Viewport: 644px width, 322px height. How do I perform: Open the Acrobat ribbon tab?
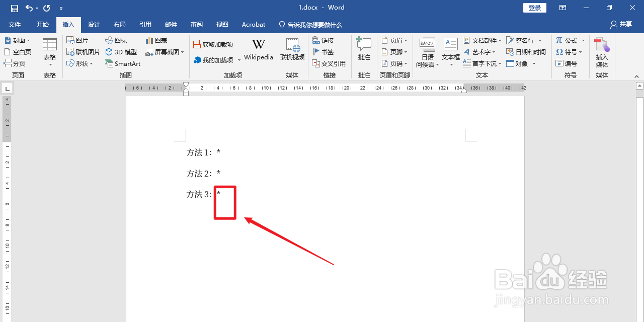[253, 24]
